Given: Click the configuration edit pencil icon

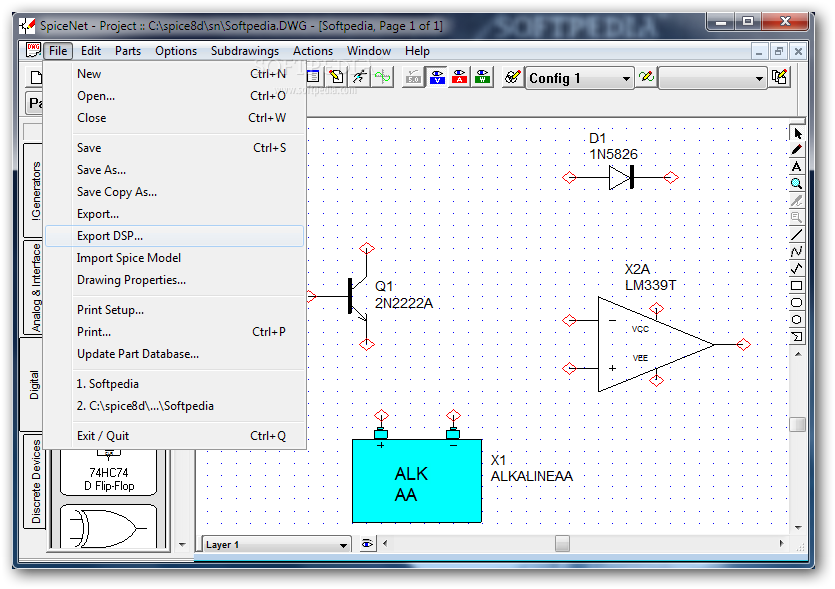Looking at the screenshot, I should pyautogui.click(x=513, y=77).
